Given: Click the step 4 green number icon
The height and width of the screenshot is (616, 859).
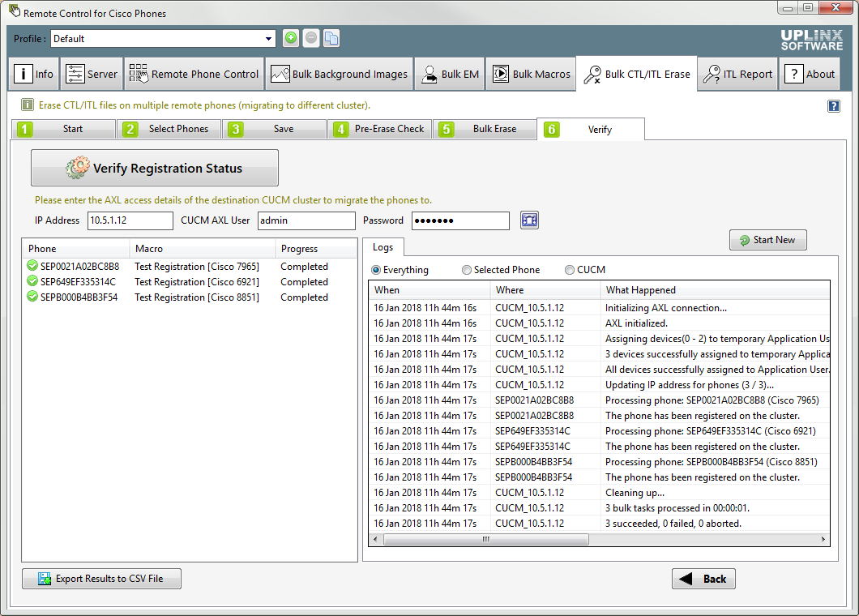Looking at the screenshot, I should (340, 130).
